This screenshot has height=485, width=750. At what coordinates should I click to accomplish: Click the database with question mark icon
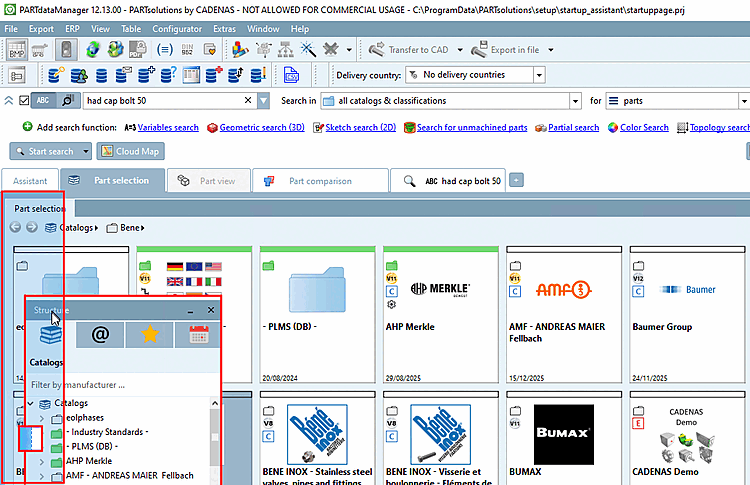pyautogui.click(x=168, y=75)
